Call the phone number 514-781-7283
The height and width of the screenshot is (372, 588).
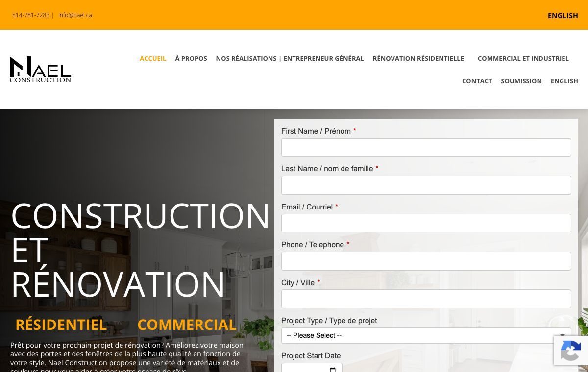(x=31, y=15)
